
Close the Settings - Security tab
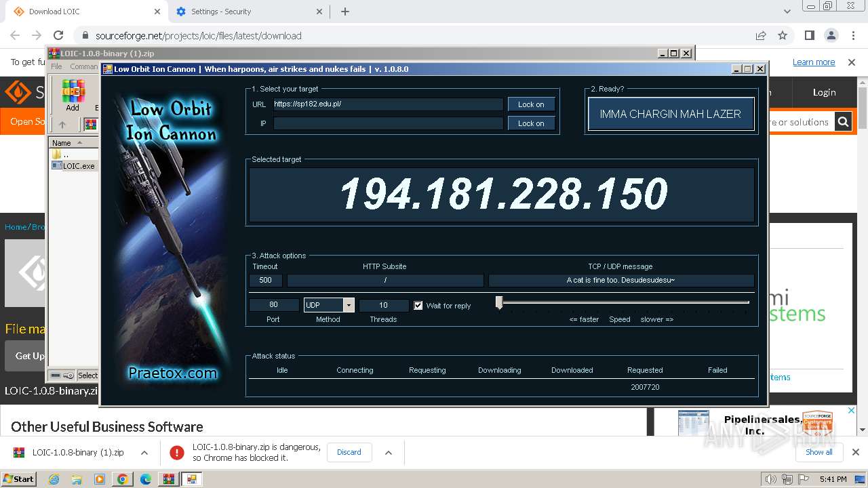[x=320, y=12]
